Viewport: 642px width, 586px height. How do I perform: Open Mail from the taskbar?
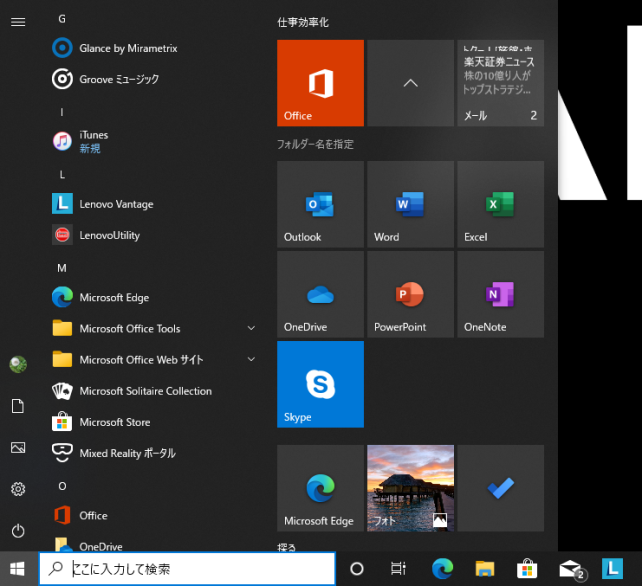(x=572, y=569)
